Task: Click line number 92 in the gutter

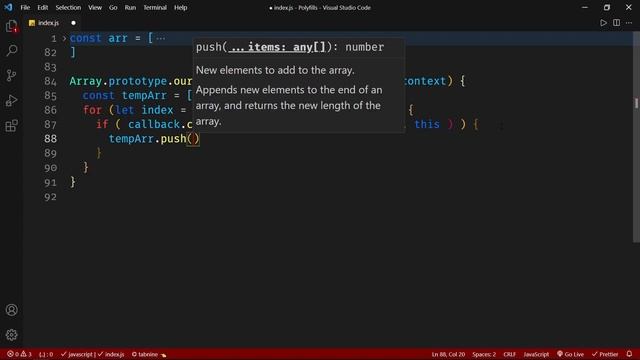Action: click(x=50, y=197)
